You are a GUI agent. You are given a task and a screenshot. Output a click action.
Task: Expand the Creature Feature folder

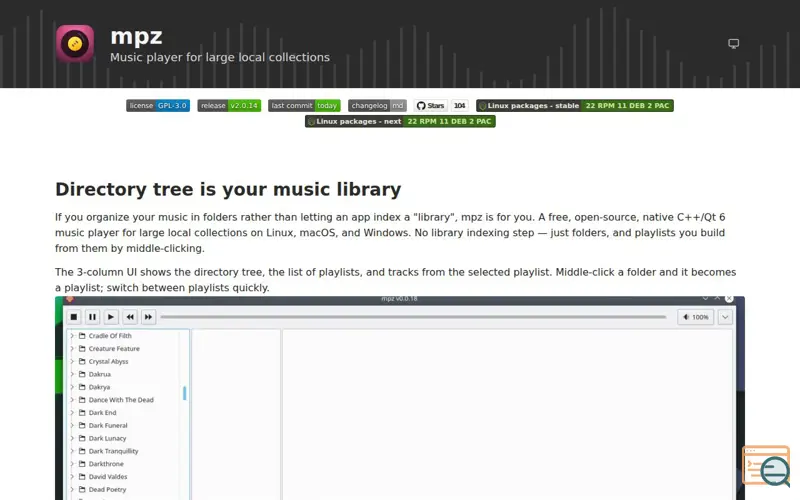72,348
